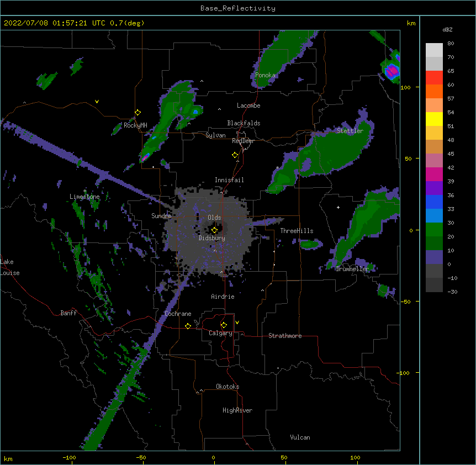Click the white cross marker east of ThreeHills
Viewport: 476px width, 465px height.
pyautogui.click(x=338, y=207)
